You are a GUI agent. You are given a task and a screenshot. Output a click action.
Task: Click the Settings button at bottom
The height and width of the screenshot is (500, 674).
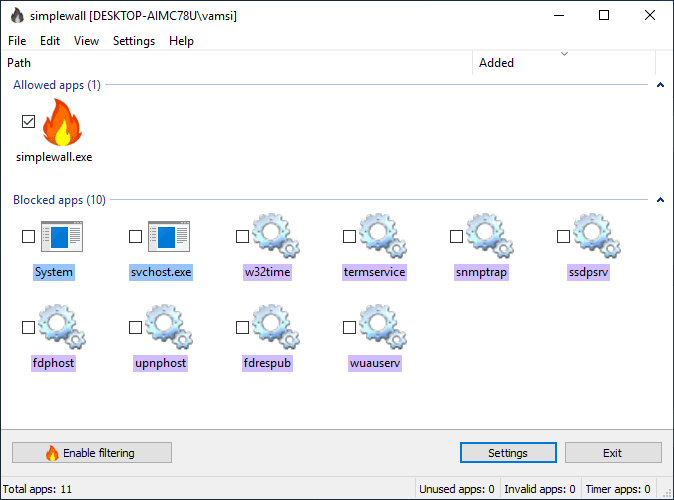(508, 453)
